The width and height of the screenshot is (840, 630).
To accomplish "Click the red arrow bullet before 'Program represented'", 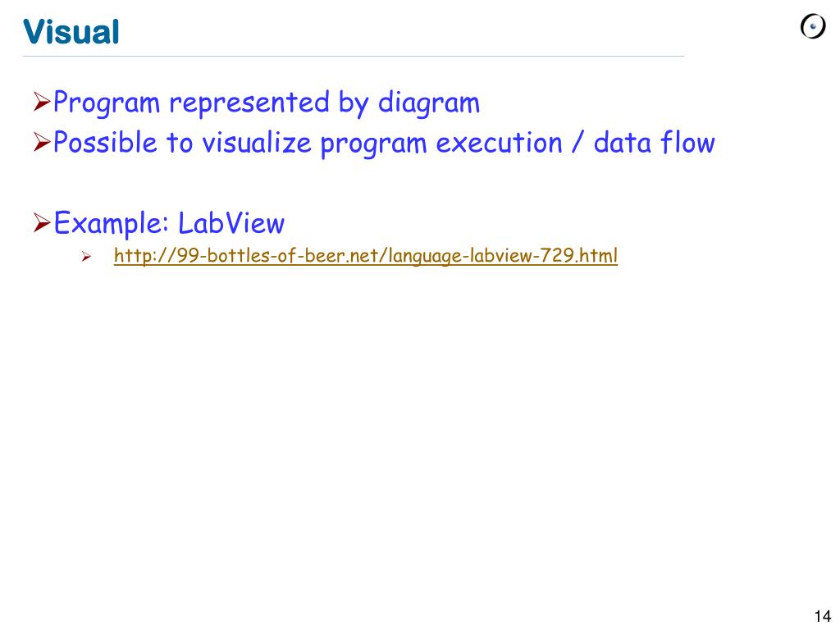I will coord(42,101).
